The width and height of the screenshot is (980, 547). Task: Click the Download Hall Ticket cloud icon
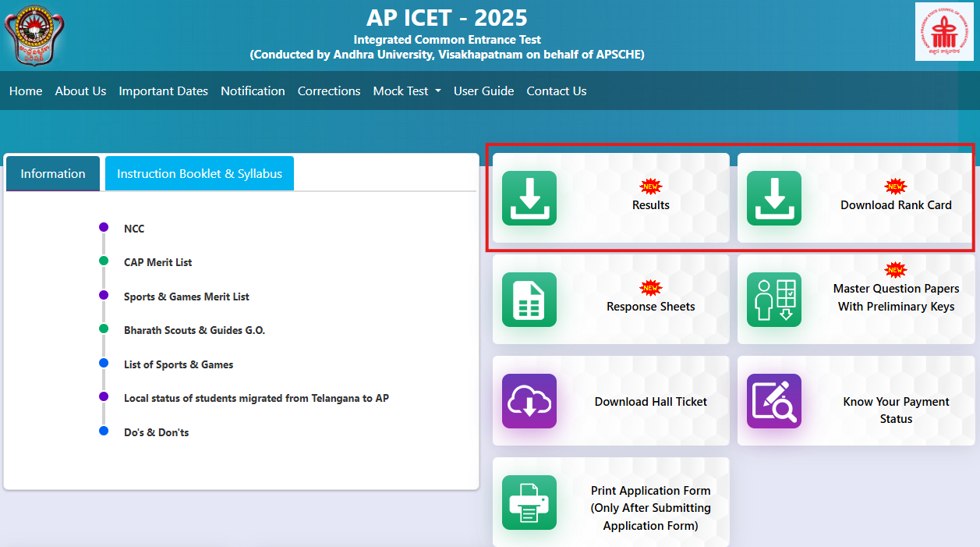coord(529,400)
